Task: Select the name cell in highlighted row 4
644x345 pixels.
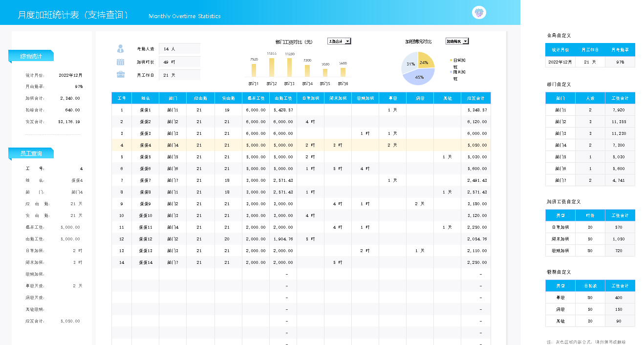Action: (x=145, y=145)
